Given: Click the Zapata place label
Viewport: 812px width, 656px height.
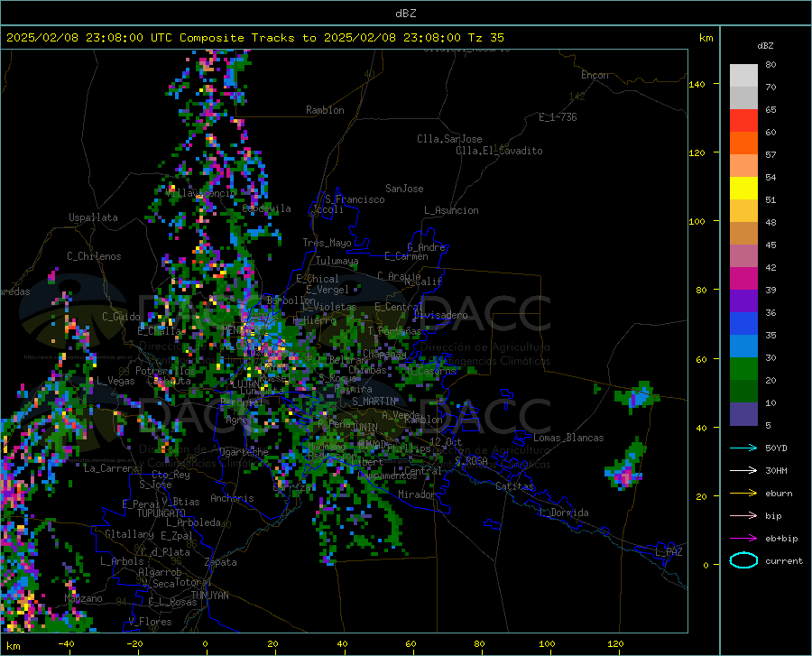Looking at the screenshot, I should point(221,562).
